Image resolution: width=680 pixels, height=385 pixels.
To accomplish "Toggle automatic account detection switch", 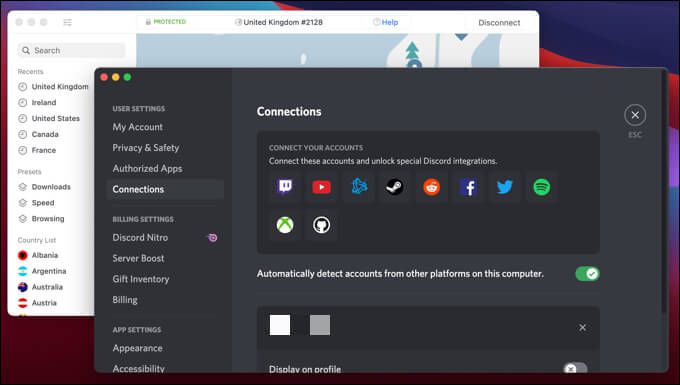I will [587, 274].
